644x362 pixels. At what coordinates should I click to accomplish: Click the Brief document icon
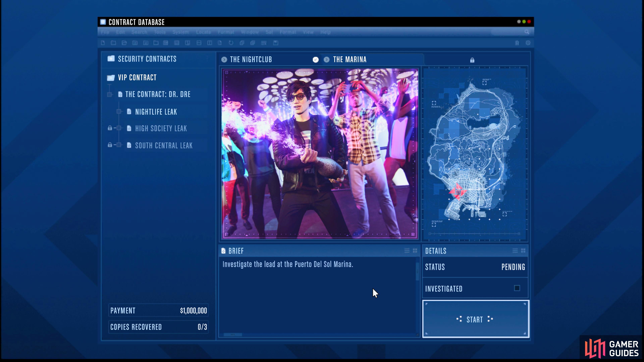224,251
